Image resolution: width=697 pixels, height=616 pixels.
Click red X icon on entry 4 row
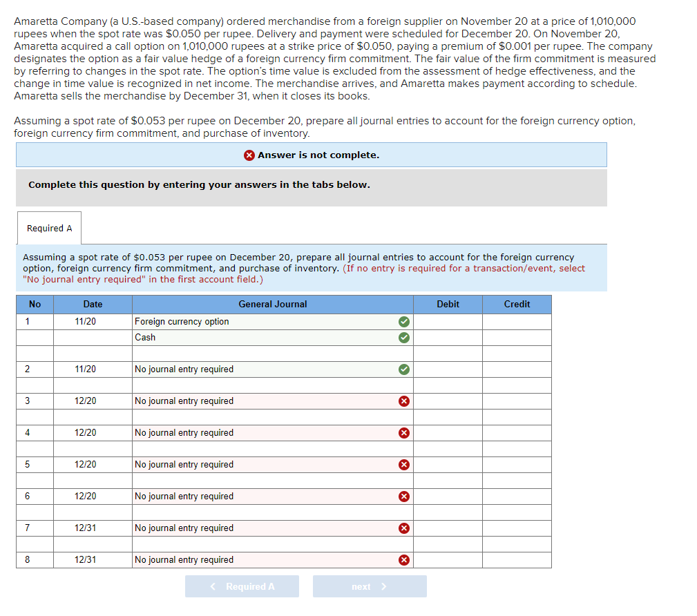click(x=403, y=433)
